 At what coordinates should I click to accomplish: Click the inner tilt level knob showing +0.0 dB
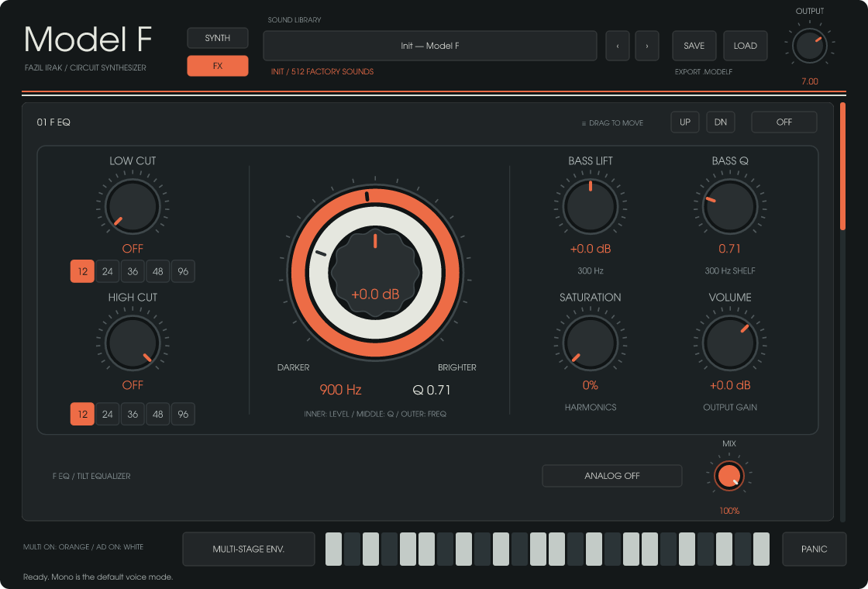point(375,273)
